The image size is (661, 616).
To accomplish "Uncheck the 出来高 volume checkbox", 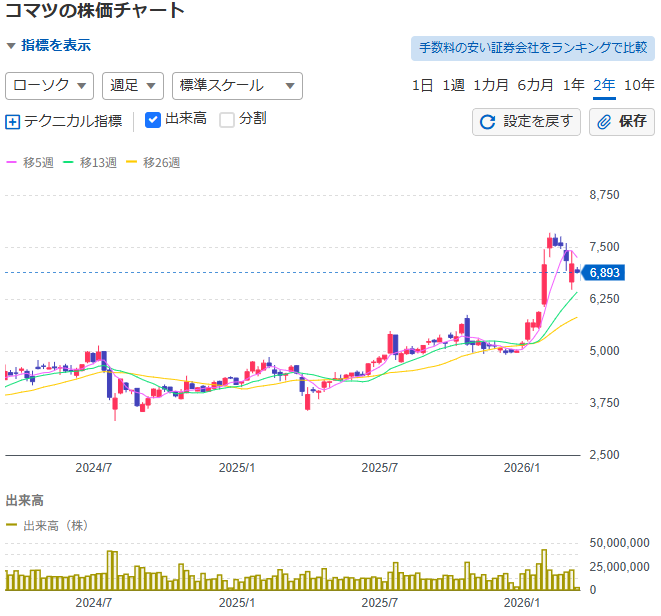I will (153, 120).
